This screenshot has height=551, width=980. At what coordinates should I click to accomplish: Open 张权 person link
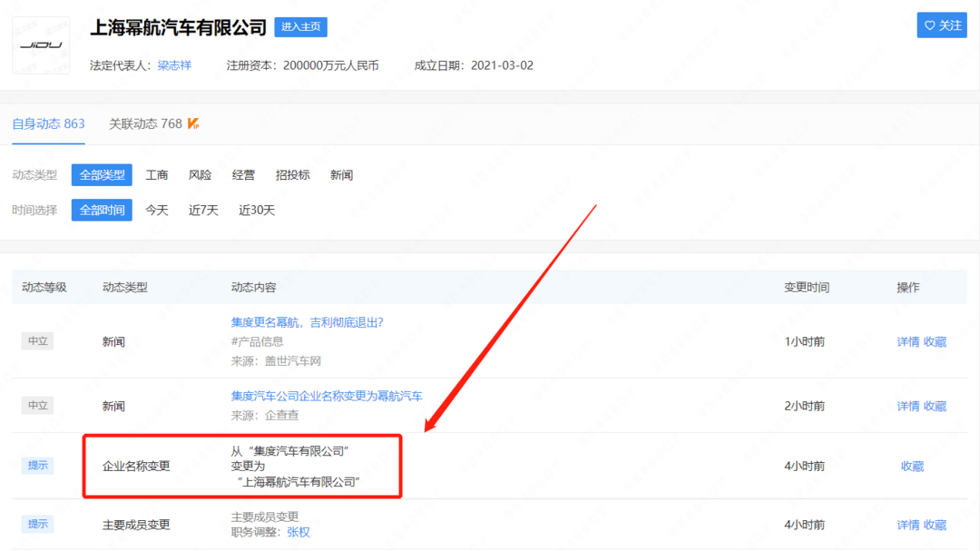(299, 532)
